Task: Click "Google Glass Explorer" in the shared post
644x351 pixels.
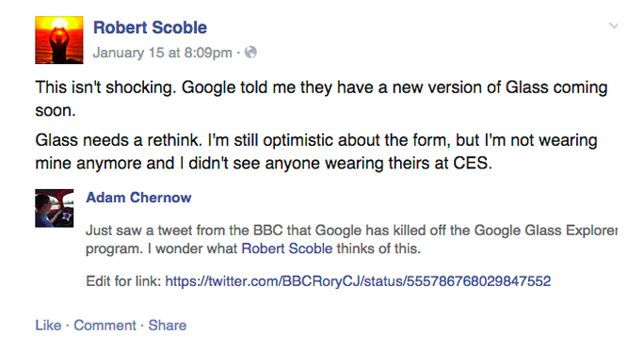Action: pyautogui.click(x=546, y=230)
